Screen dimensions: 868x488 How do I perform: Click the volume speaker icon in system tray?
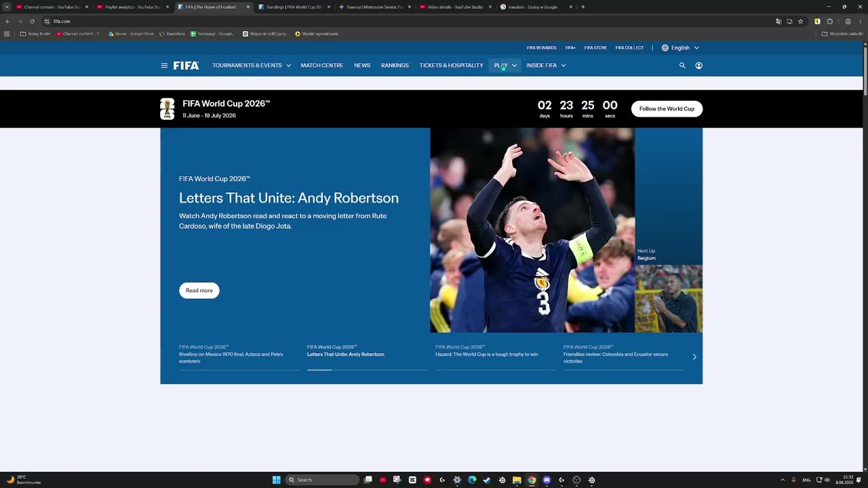click(827, 480)
